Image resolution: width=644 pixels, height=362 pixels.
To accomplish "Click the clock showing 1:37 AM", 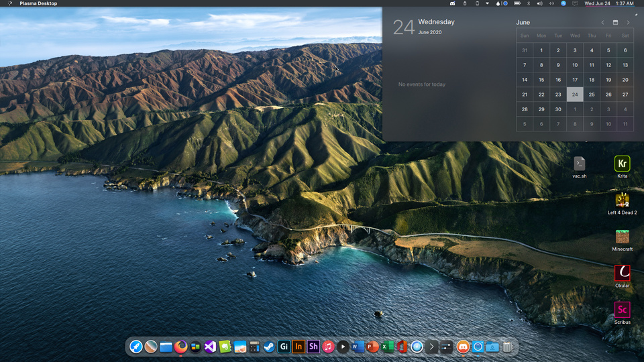I will (625, 3).
